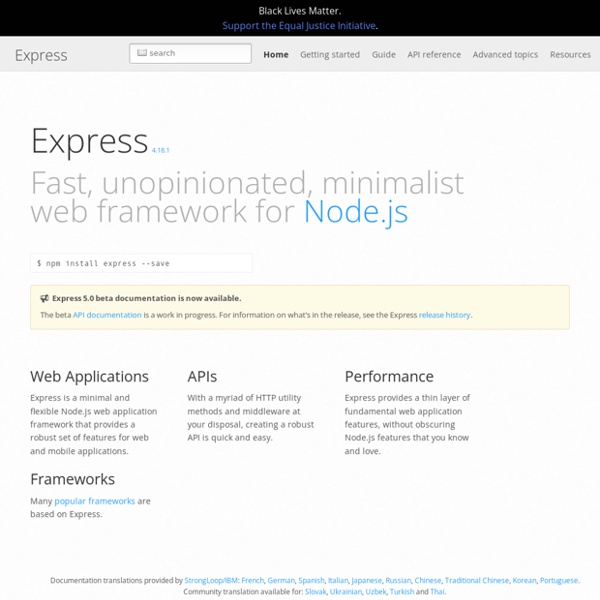Expand the Guide menu
This screenshot has width=600, height=600.
pyautogui.click(x=383, y=55)
